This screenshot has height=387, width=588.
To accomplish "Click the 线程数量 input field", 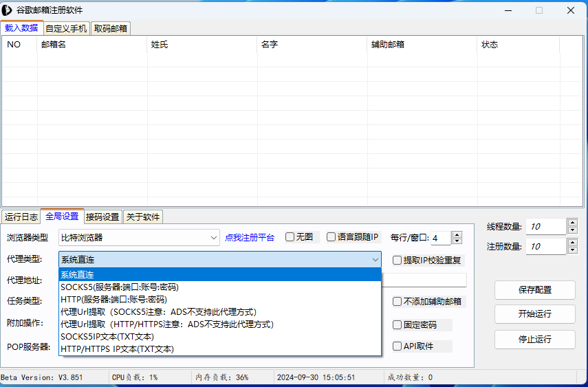I will 546,227.
